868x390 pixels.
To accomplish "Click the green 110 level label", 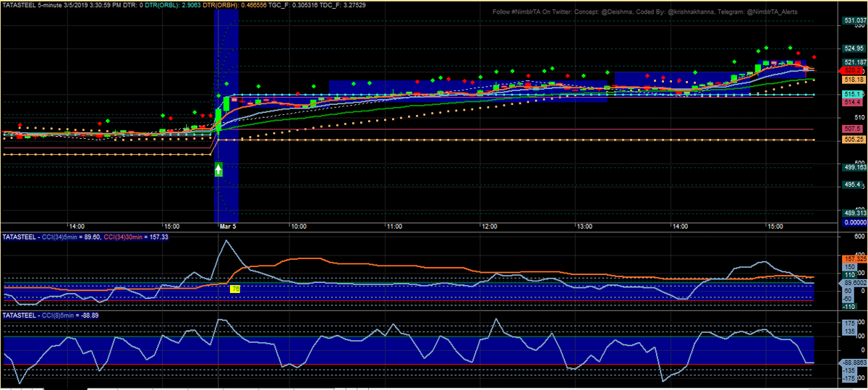I will 849,276.
